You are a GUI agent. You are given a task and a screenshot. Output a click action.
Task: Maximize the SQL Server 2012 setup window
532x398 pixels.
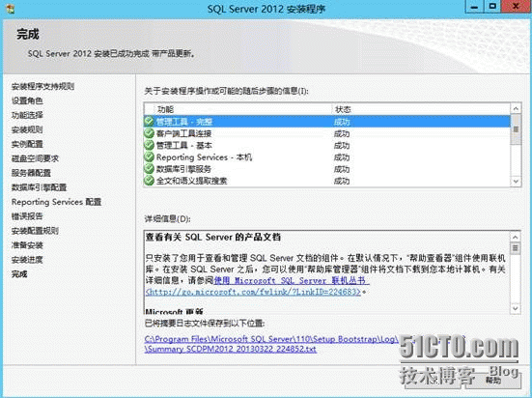(x=492, y=7)
